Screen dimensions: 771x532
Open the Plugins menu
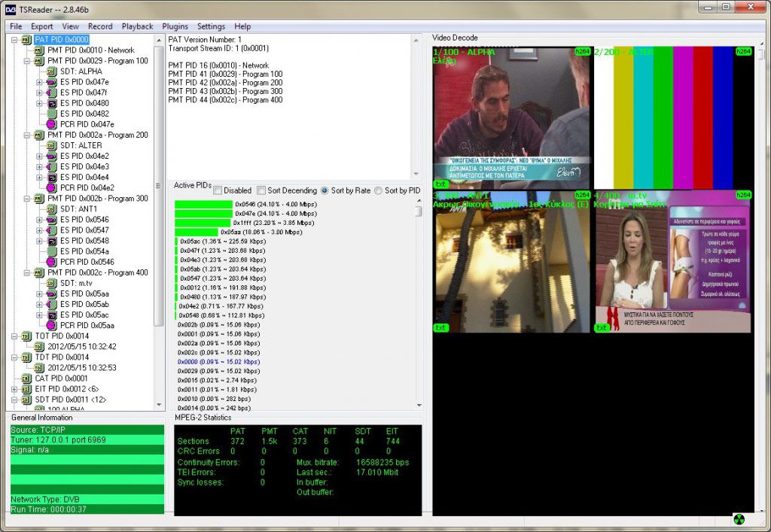click(175, 26)
